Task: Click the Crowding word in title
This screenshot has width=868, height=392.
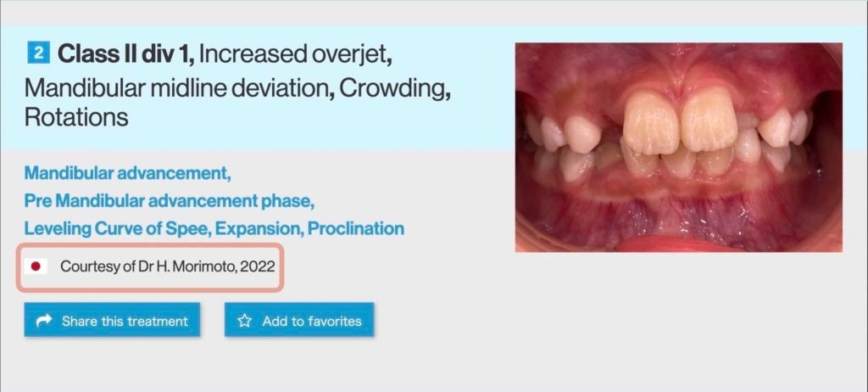Action: pos(392,87)
